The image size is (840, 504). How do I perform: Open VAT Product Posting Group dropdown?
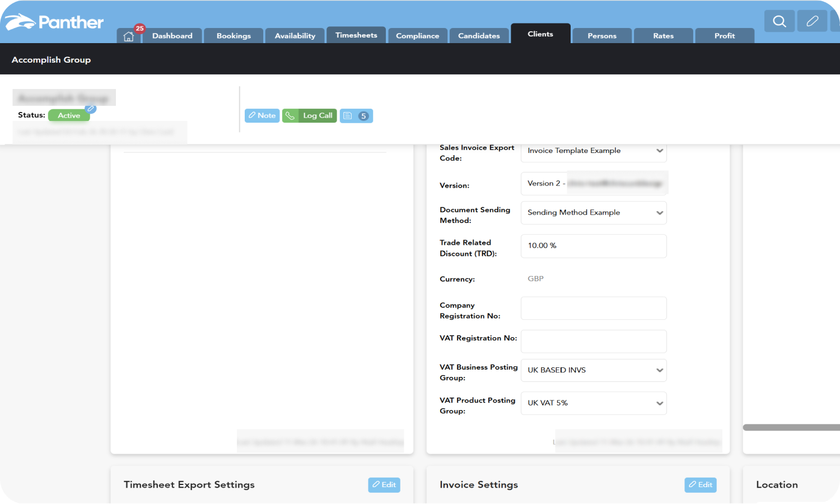[x=594, y=403]
